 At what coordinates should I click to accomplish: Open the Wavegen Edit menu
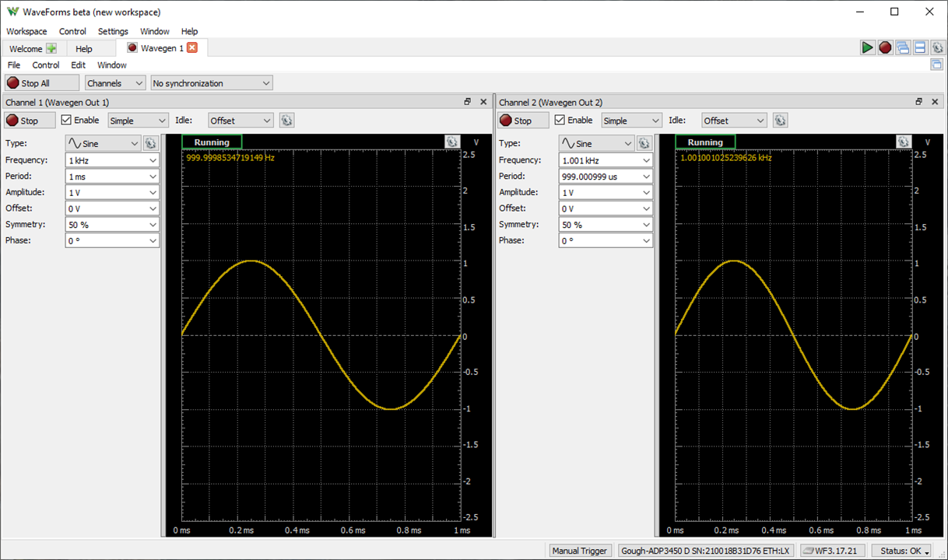(78, 65)
